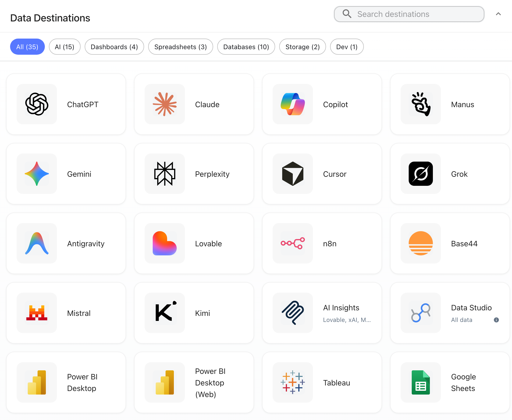512x420 pixels.
Task: Click the Antigravity arch icon
Action: (37, 243)
